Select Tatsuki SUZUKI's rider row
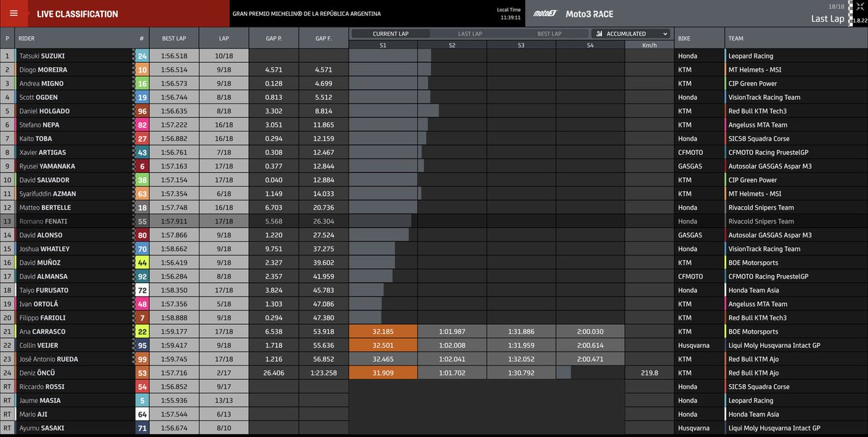Screen dimensions: 868x437 [x=58, y=55]
